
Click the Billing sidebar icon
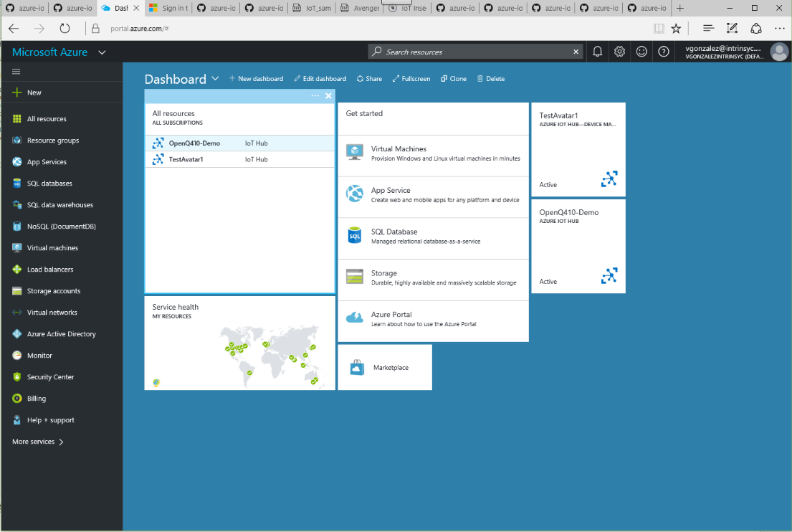click(x=17, y=398)
